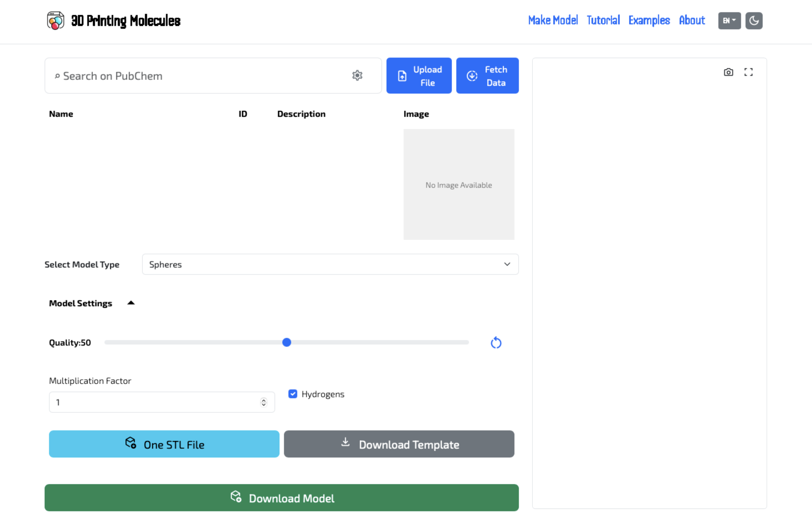Click the 3D Printing Molecules title text
This screenshot has width=812, height=524.
pos(126,21)
